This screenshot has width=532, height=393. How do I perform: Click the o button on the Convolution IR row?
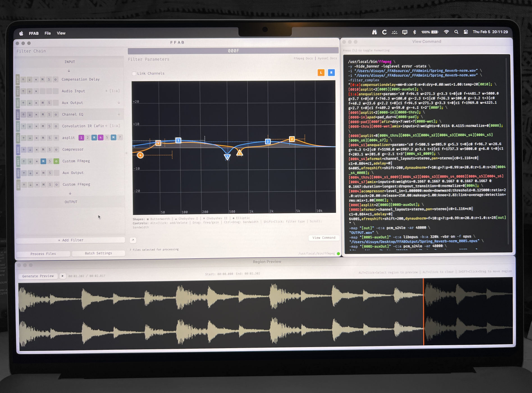click(56, 126)
